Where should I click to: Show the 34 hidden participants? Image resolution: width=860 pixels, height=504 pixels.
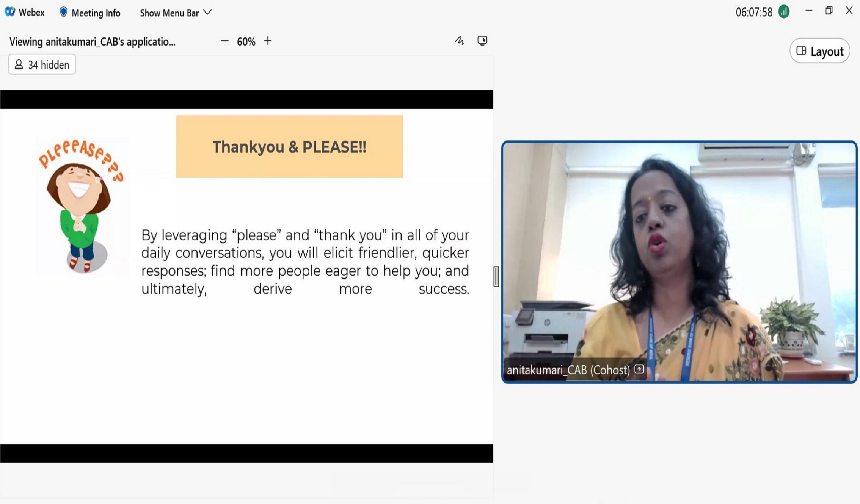click(42, 65)
